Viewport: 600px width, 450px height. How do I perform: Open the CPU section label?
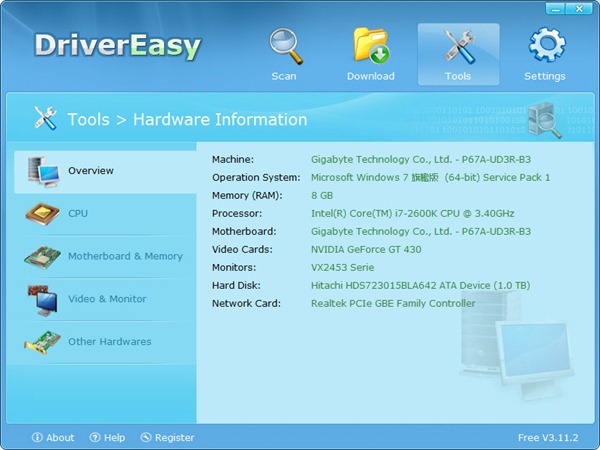coord(78,213)
